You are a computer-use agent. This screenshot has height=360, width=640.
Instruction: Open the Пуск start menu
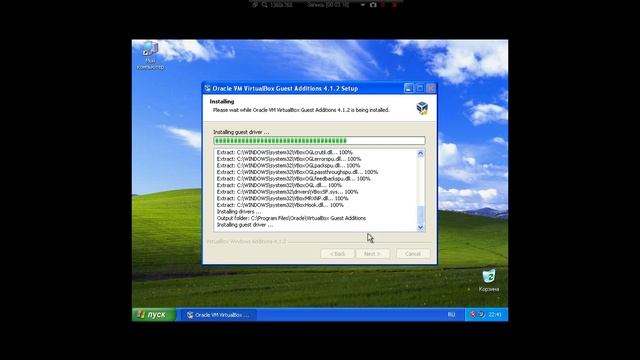(x=153, y=314)
